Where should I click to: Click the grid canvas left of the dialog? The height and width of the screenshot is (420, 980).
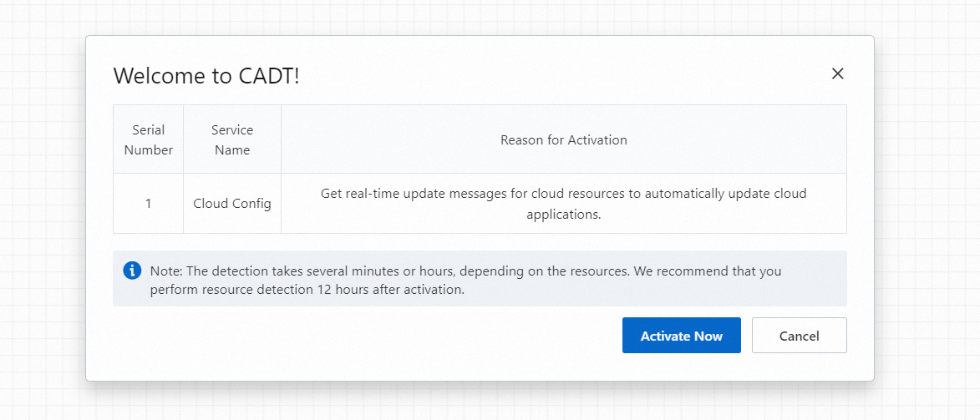[x=42, y=209]
